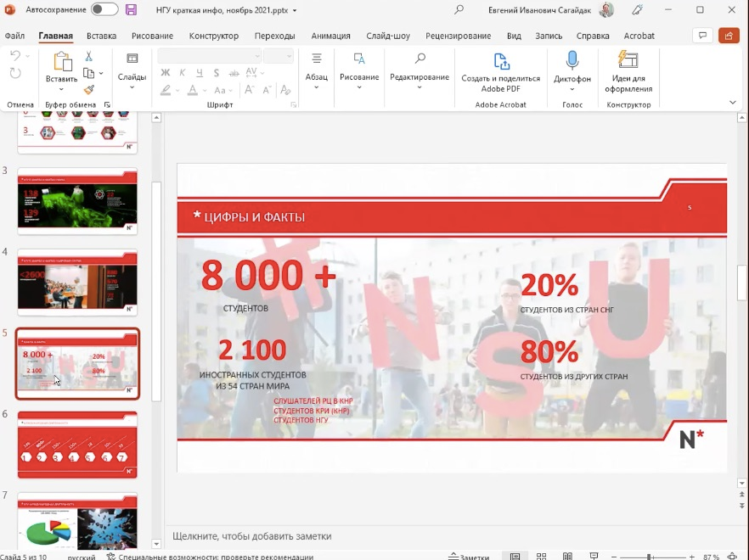Open the Animation tab

pos(330,36)
